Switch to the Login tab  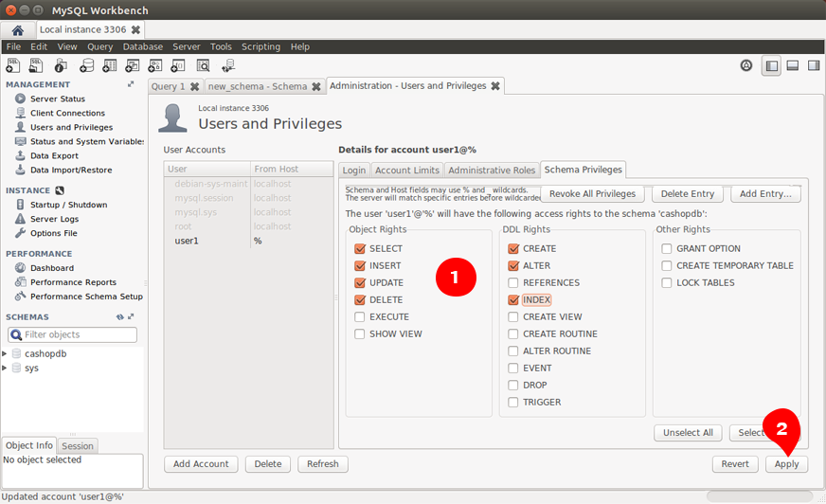point(354,171)
